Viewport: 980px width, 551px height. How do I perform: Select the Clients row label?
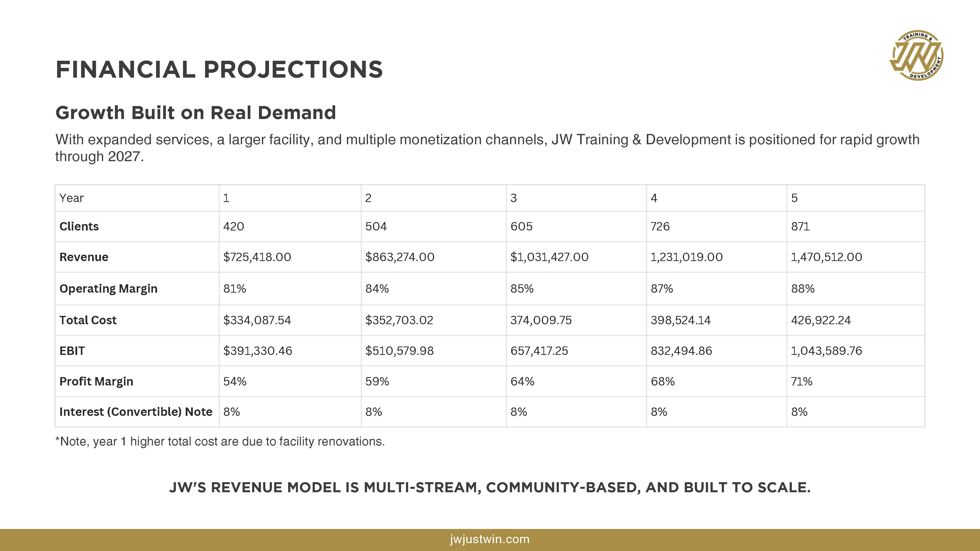pyautogui.click(x=79, y=226)
